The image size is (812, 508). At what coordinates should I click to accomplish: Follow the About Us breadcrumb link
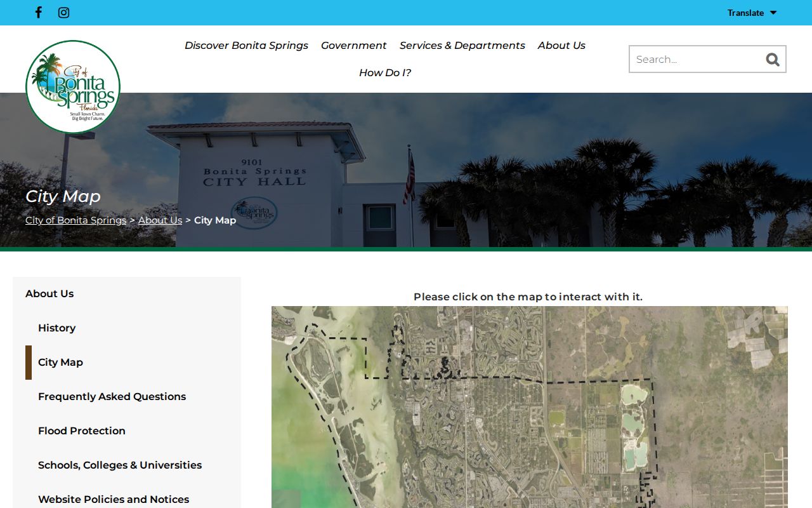tap(160, 220)
